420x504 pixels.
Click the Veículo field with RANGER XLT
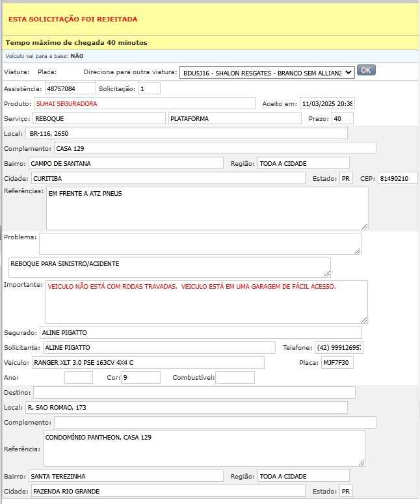coord(148,363)
